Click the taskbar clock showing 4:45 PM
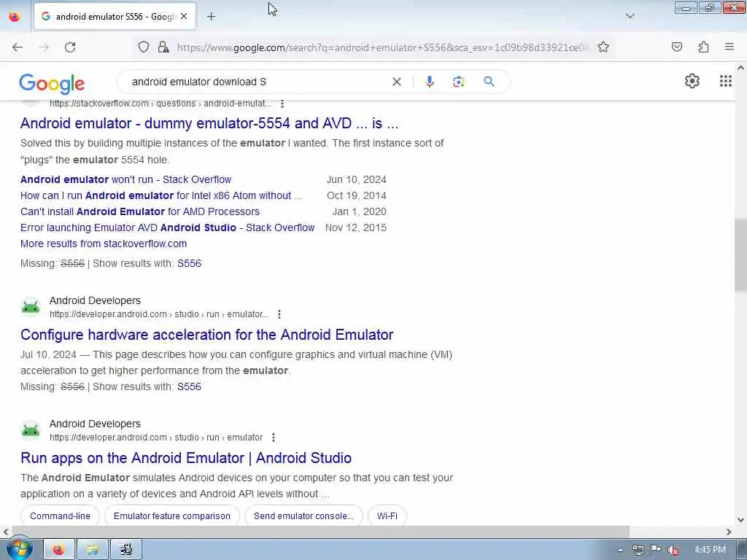The width and height of the screenshot is (747, 560). tap(710, 550)
